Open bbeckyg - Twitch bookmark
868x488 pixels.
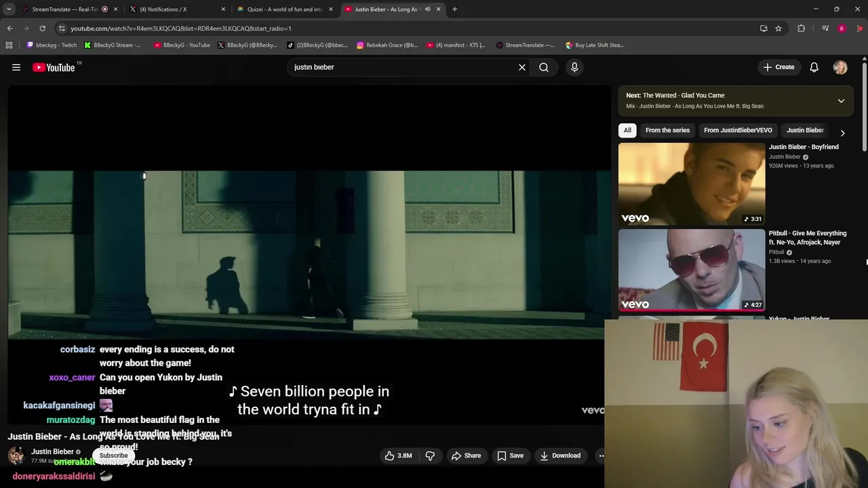click(x=52, y=45)
